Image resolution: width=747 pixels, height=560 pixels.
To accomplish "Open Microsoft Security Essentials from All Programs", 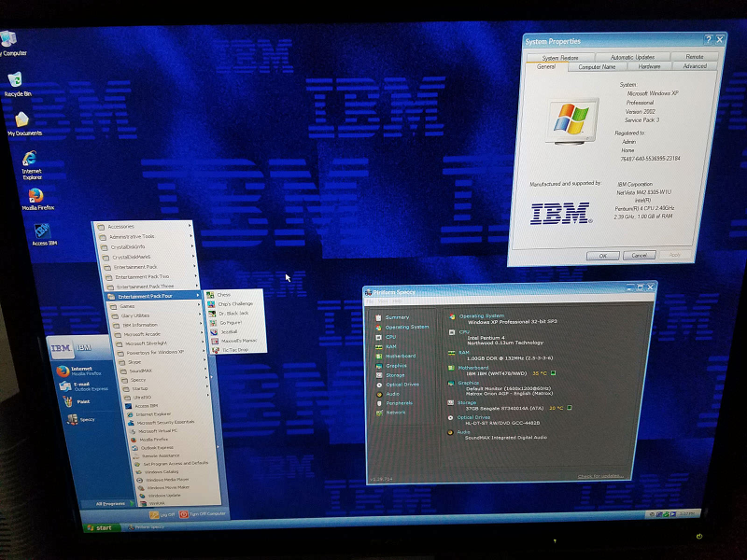I will (x=164, y=423).
